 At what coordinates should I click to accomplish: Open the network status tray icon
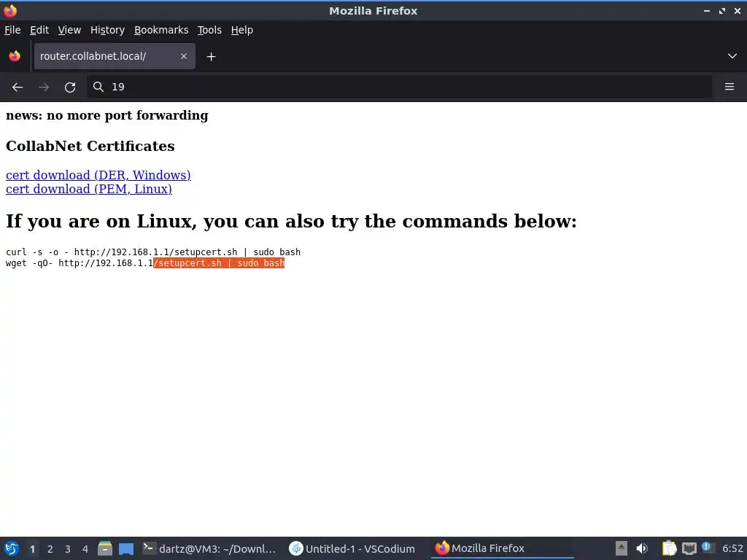click(x=689, y=548)
